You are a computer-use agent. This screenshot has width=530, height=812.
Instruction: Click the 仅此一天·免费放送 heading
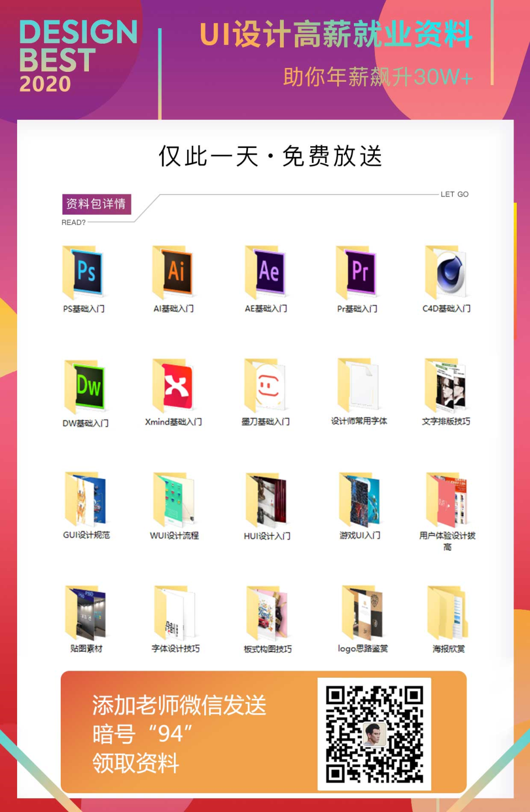coord(271,156)
